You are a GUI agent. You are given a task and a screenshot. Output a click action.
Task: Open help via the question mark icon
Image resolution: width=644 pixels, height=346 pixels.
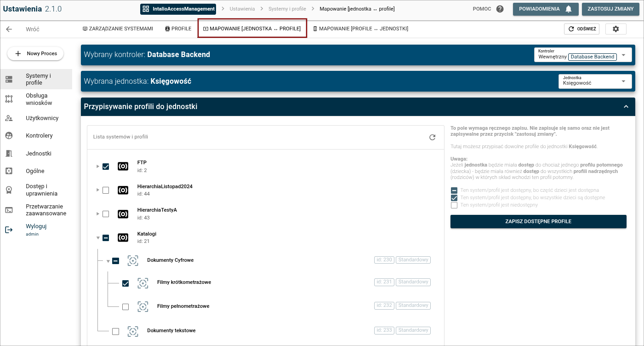click(x=500, y=9)
